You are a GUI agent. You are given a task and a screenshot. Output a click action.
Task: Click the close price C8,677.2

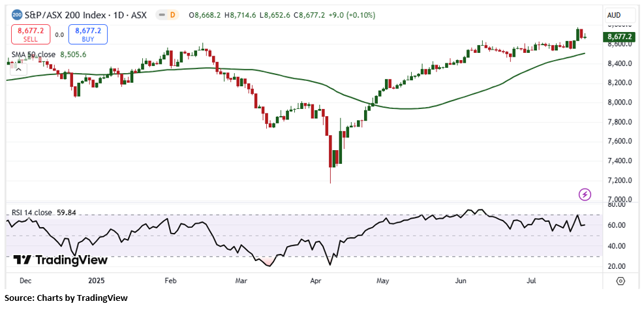coord(309,15)
